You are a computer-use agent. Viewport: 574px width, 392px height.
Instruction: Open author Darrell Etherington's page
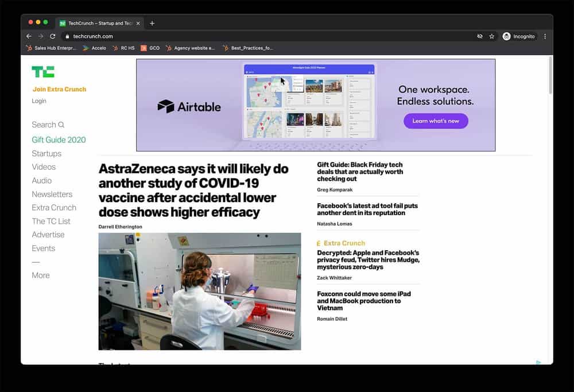pos(120,227)
